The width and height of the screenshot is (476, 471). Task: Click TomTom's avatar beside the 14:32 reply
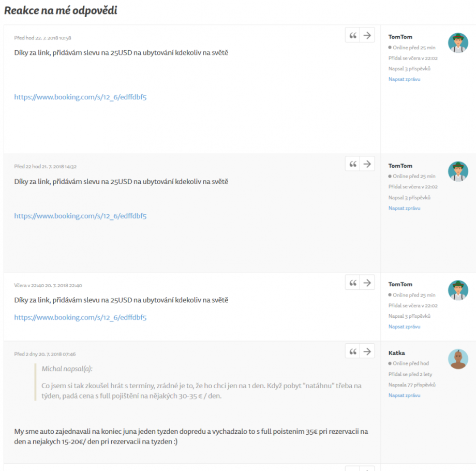click(x=458, y=171)
